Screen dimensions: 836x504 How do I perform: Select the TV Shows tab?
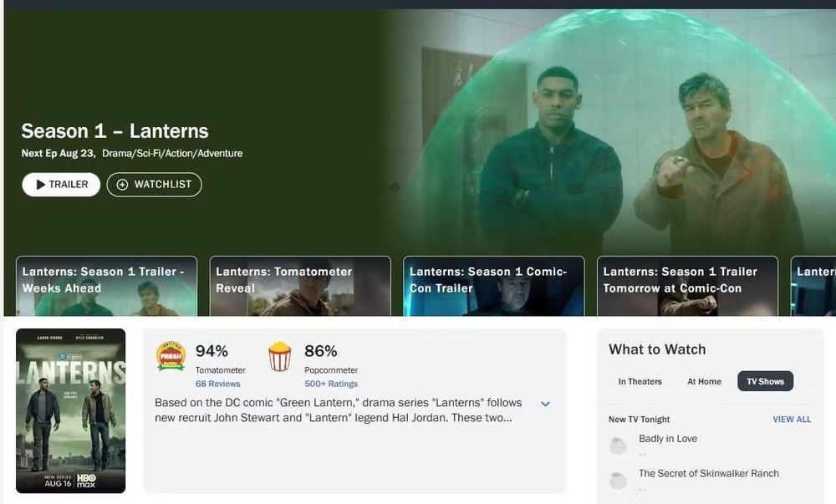(765, 381)
